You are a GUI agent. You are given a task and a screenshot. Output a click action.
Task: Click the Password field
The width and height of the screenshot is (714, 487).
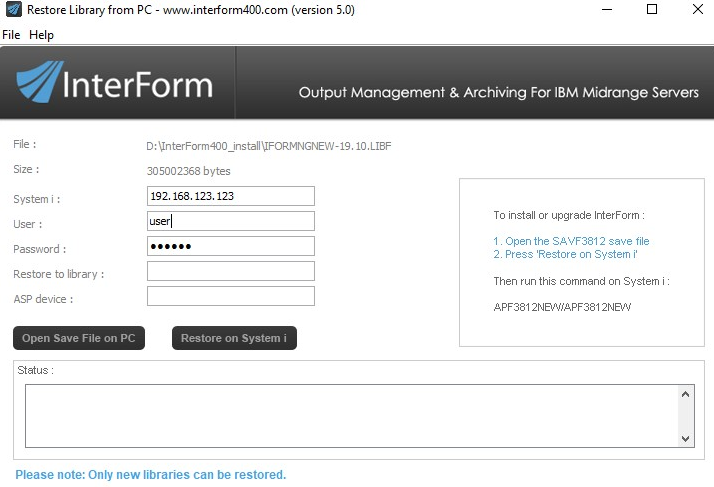[x=230, y=246]
